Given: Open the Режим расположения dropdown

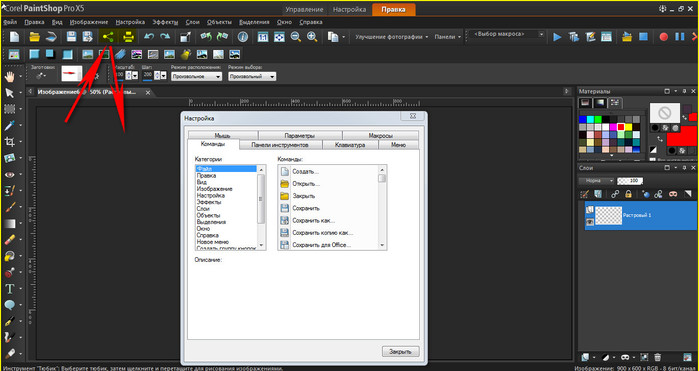Looking at the screenshot, I should 196,77.
